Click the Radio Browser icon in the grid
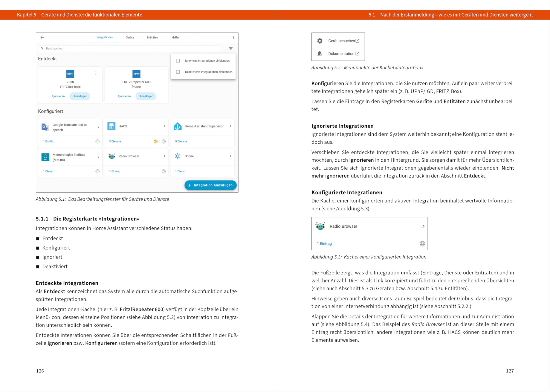 click(111, 156)
